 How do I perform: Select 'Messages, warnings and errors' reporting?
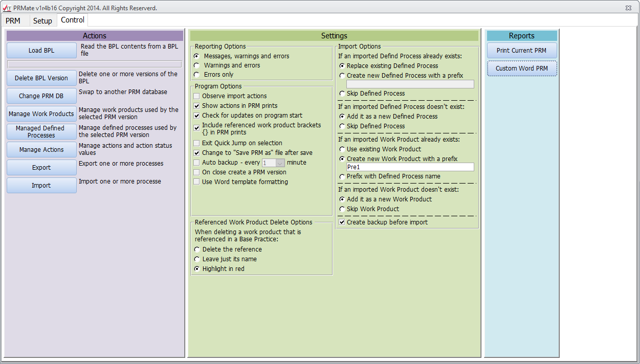point(196,56)
